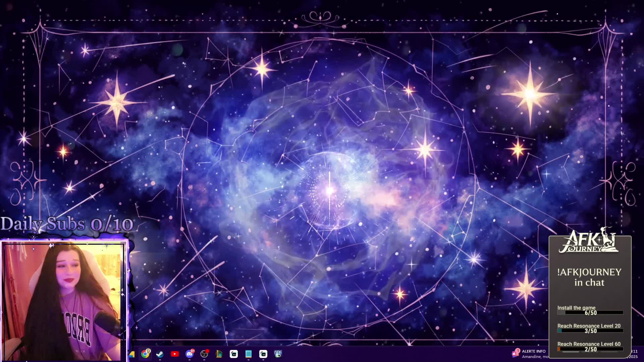
Task: Launch AFK Journey from the taskbar
Action: click(x=278, y=354)
